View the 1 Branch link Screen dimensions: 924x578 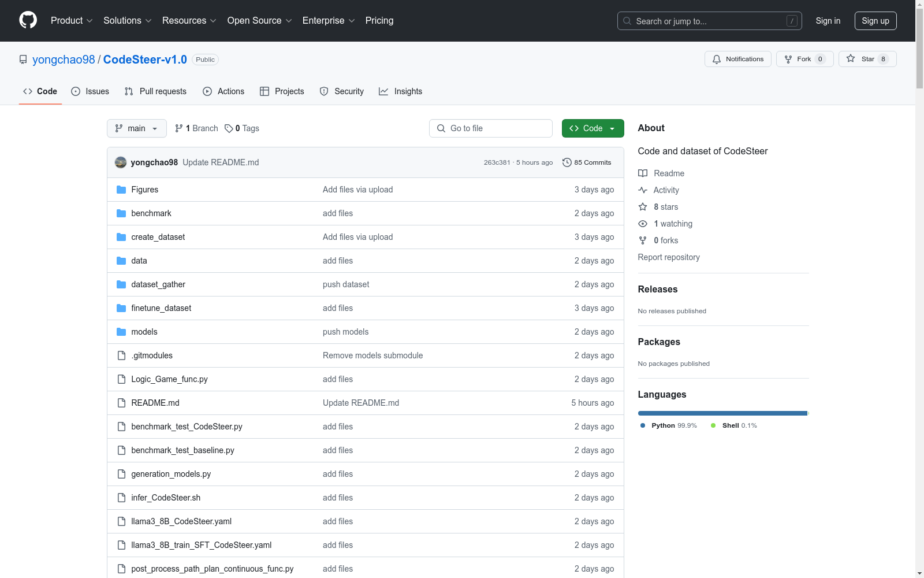[x=196, y=128]
